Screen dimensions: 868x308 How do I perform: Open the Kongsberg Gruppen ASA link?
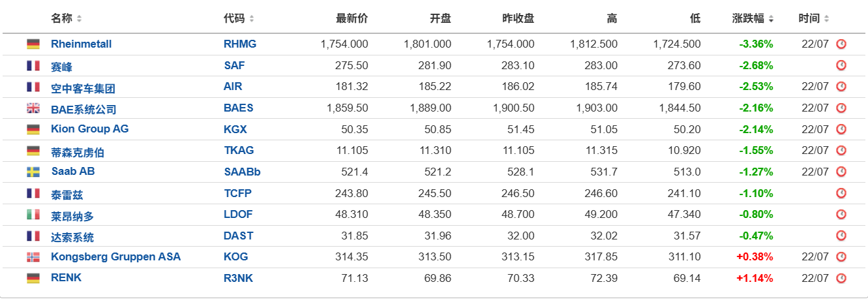pyautogui.click(x=116, y=256)
